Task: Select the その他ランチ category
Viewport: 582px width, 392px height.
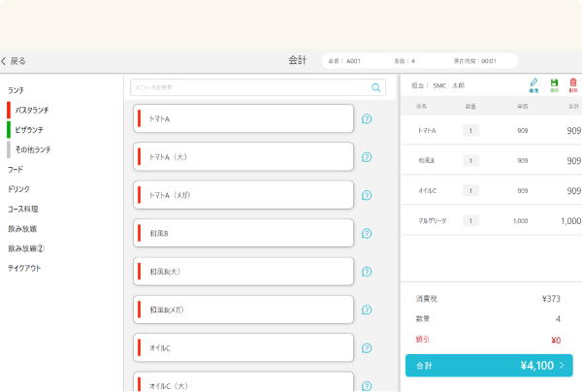Action: coord(33,149)
